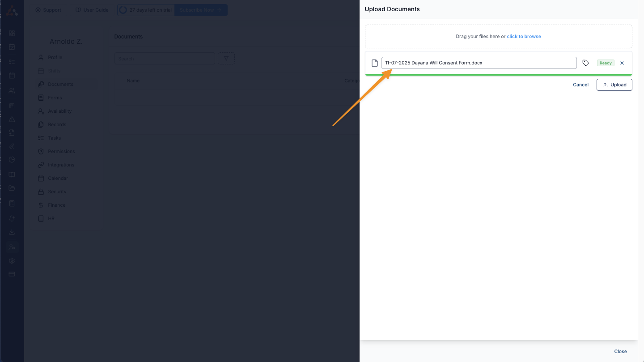Click the warning triangle sidebar icon
The height and width of the screenshot is (362, 644).
[x=12, y=119]
